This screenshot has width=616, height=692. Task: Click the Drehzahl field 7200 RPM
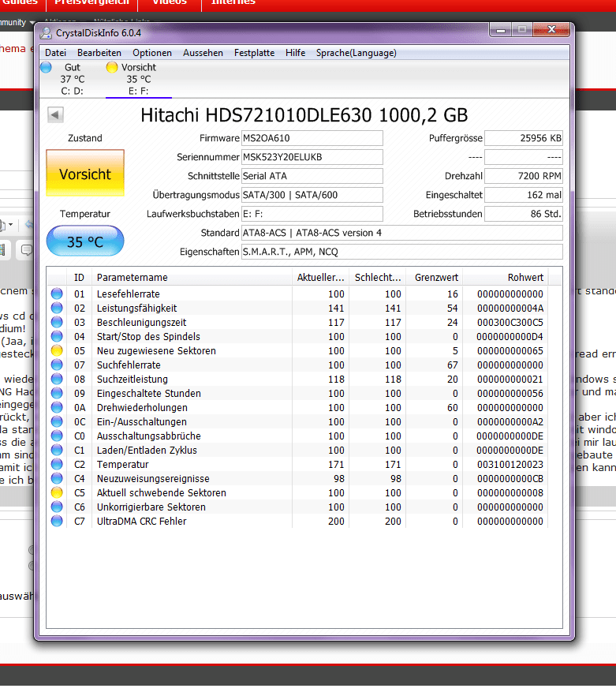tap(524, 176)
